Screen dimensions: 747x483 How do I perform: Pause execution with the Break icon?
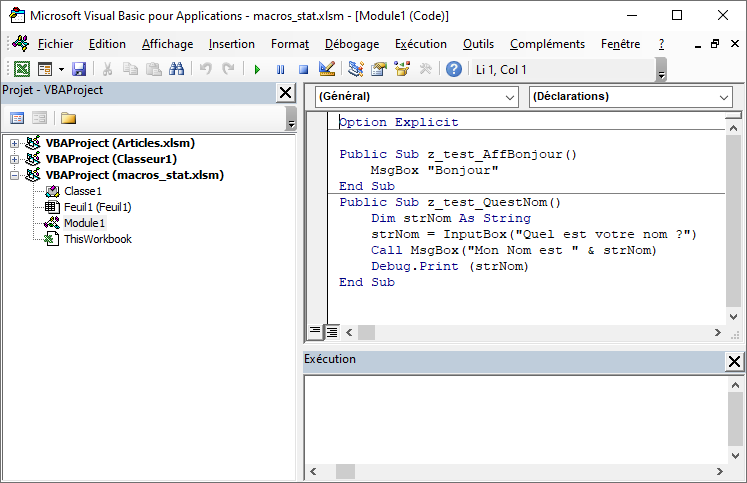tap(280, 70)
